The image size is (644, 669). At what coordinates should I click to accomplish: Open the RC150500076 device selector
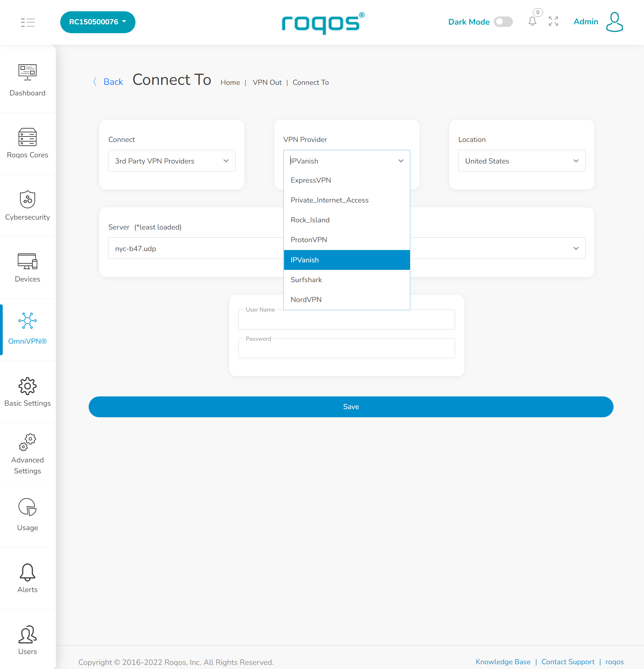pos(98,22)
